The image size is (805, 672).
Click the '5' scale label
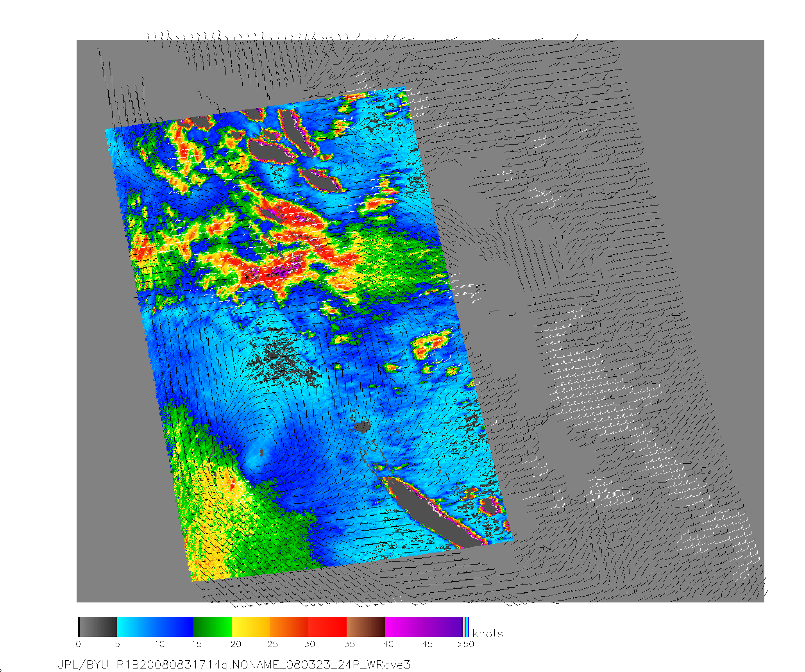pyautogui.click(x=117, y=644)
